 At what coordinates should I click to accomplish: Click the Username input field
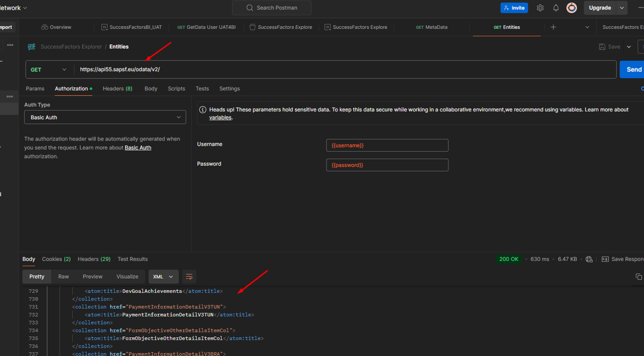(387, 145)
